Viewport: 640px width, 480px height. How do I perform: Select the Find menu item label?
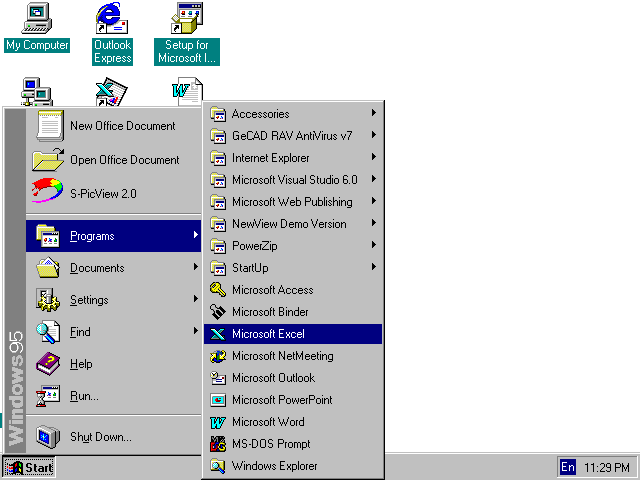80,332
